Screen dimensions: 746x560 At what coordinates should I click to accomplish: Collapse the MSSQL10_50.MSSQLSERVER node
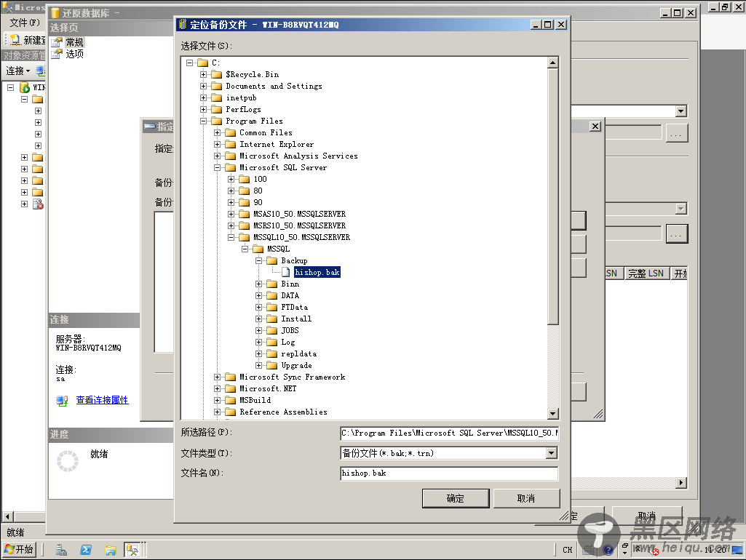point(231,237)
